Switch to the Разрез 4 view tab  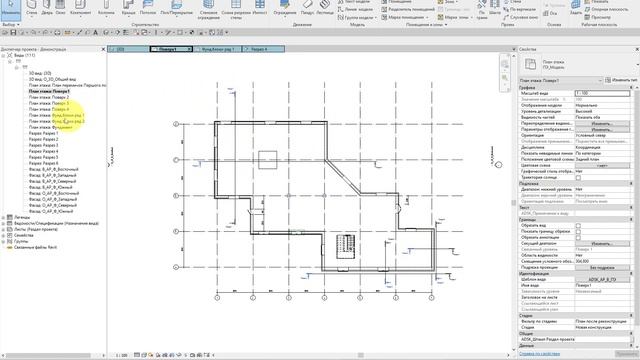(263, 49)
